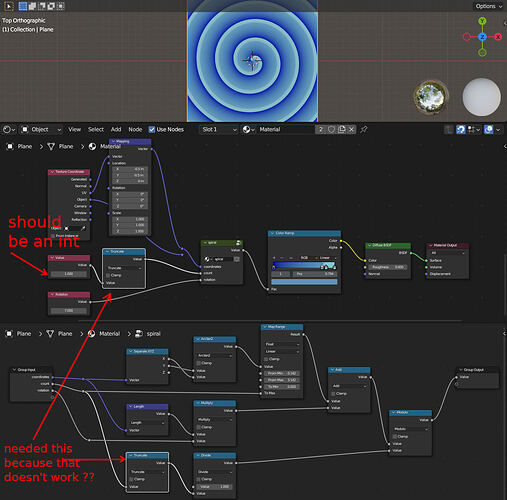507x500 pixels.
Task: Click the eyedropper in Texture Coordinate node
Action: [x=83, y=228]
